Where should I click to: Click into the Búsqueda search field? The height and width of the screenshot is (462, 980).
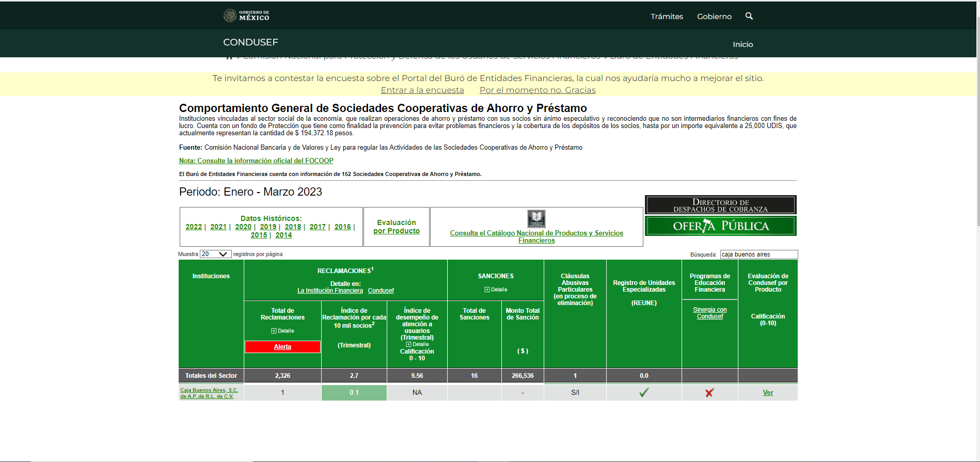pyautogui.click(x=758, y=254)
